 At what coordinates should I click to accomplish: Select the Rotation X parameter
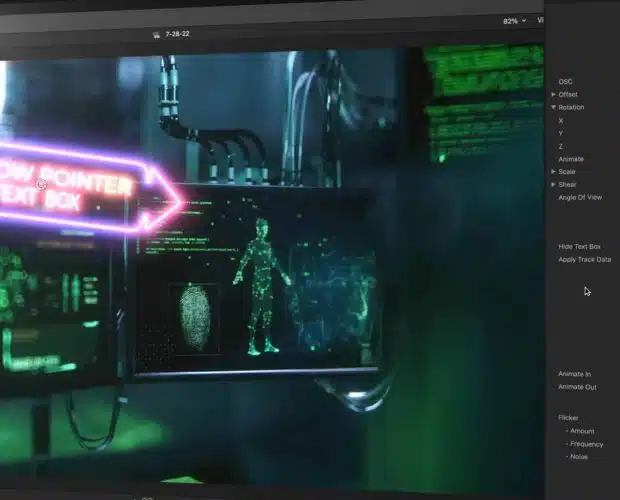pos(561,121)
